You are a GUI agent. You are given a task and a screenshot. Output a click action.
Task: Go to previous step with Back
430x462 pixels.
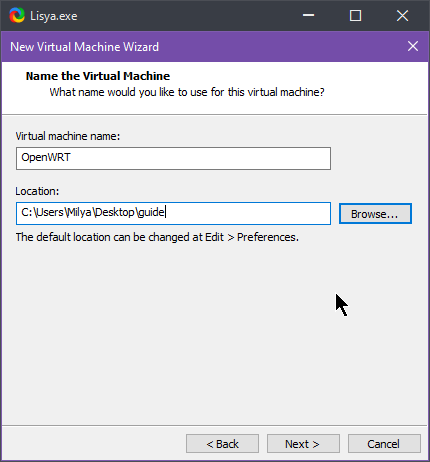click(222, 444)
